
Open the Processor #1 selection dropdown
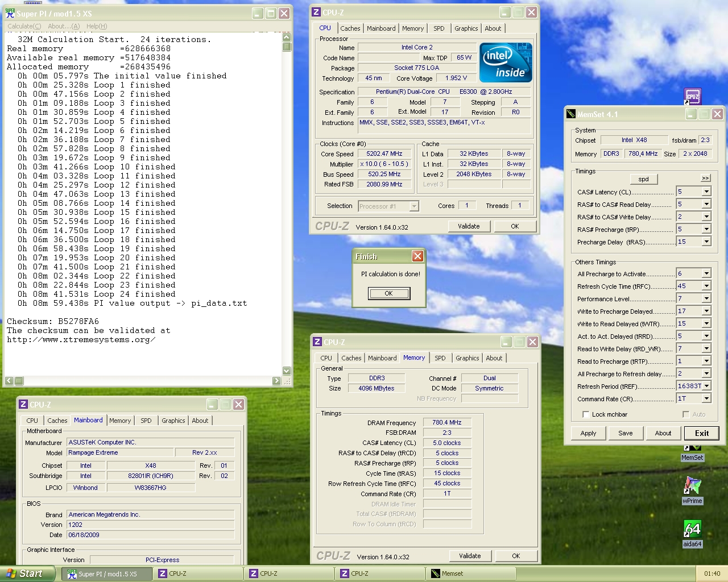click(414, 206)
